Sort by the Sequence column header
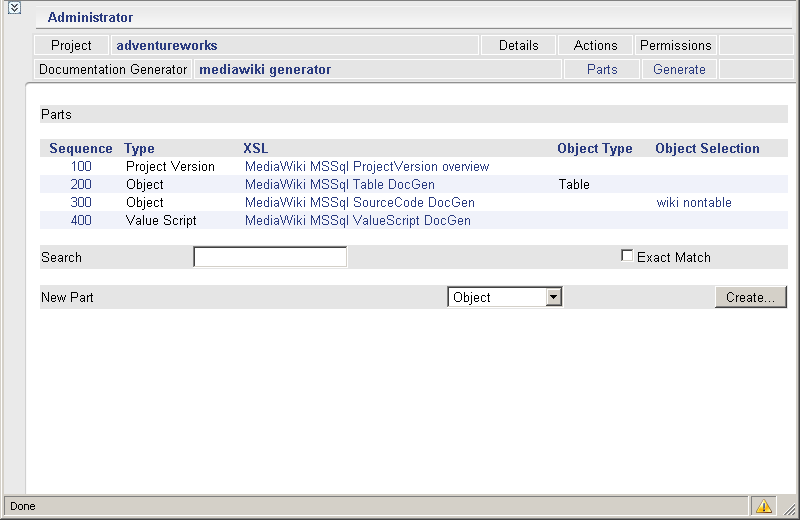Viewport: 800px width, 520px height. click(x=81, y=148)
